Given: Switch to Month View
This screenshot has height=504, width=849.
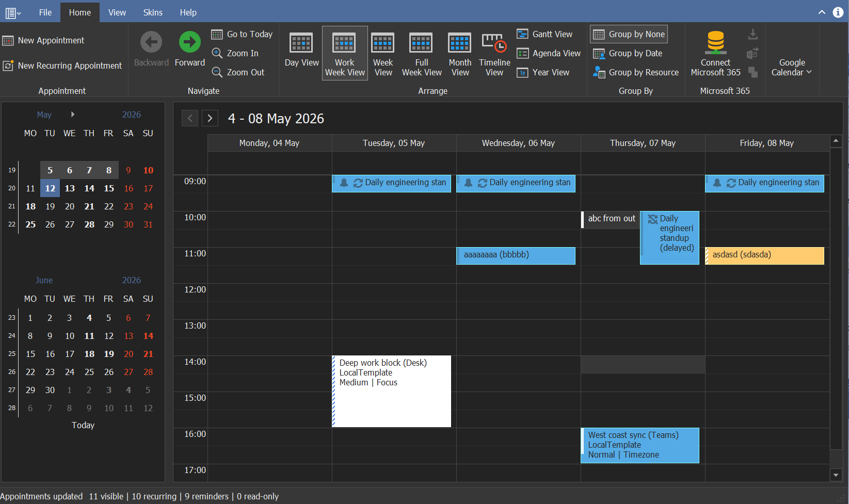Looking at the screenshot, I should tap(460, 53).
